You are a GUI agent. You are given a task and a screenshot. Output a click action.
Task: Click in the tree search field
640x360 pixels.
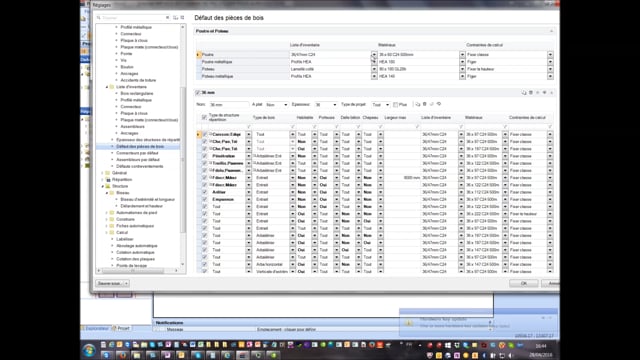coord(133,18)
